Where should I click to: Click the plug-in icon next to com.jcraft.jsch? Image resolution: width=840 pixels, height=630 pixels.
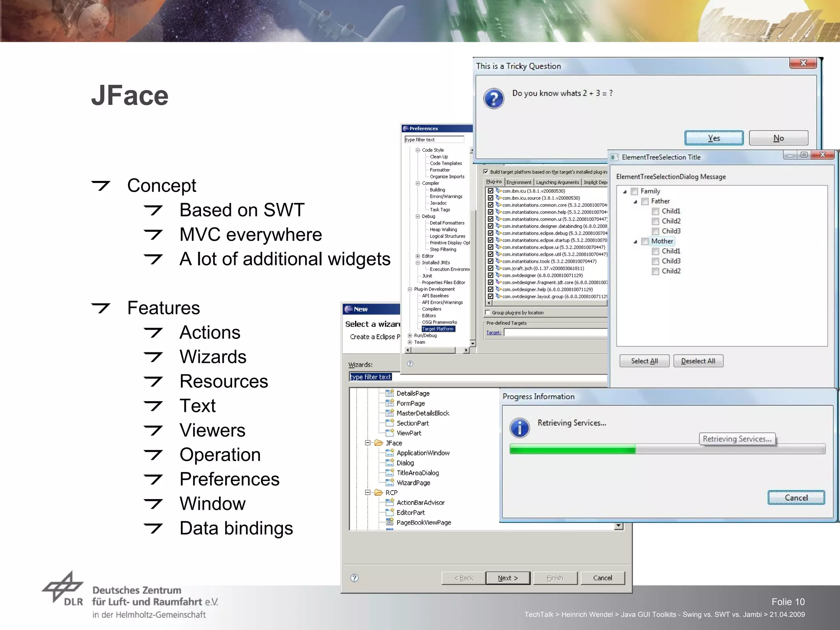(x=498, y=268)
